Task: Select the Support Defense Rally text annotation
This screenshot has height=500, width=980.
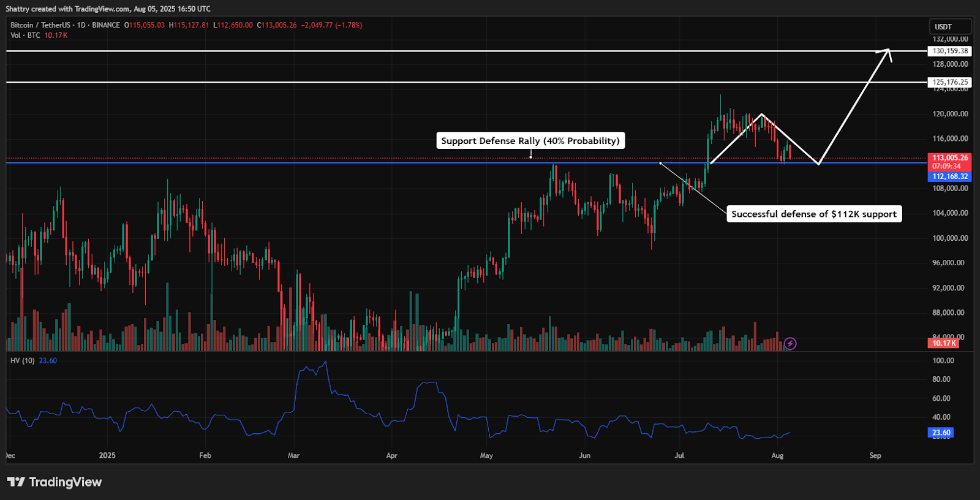Action: point(530,141)
